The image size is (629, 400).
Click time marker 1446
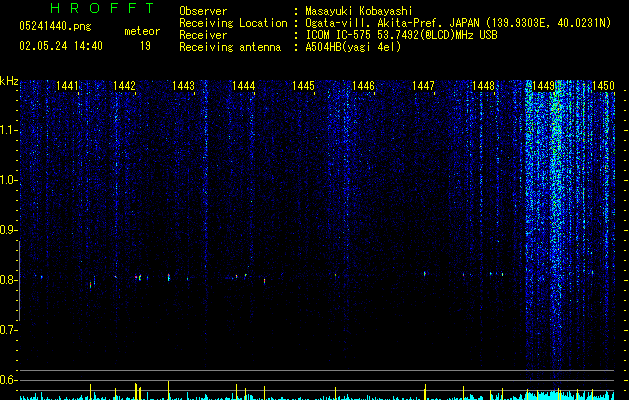point(363,86)
